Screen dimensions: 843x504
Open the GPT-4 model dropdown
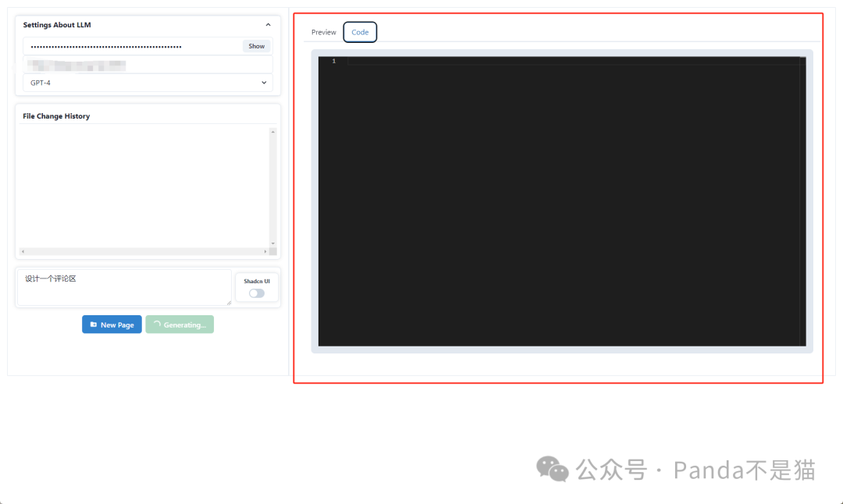pos(148,83)
